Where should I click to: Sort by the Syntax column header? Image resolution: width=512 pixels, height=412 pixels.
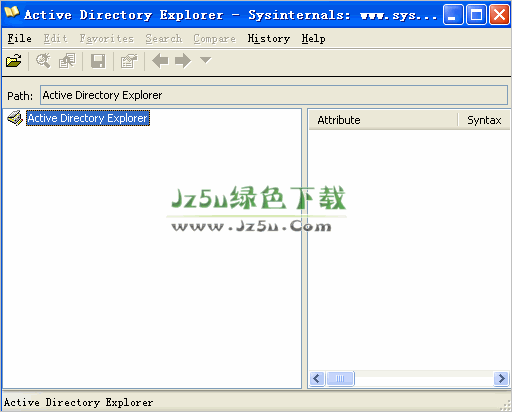(484, 120)
